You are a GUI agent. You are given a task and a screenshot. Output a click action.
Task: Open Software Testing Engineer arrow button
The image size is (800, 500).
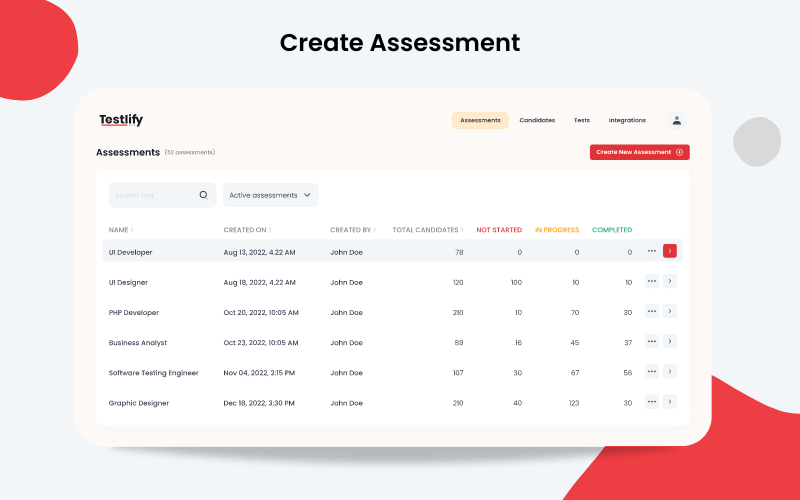pos(670,371)
